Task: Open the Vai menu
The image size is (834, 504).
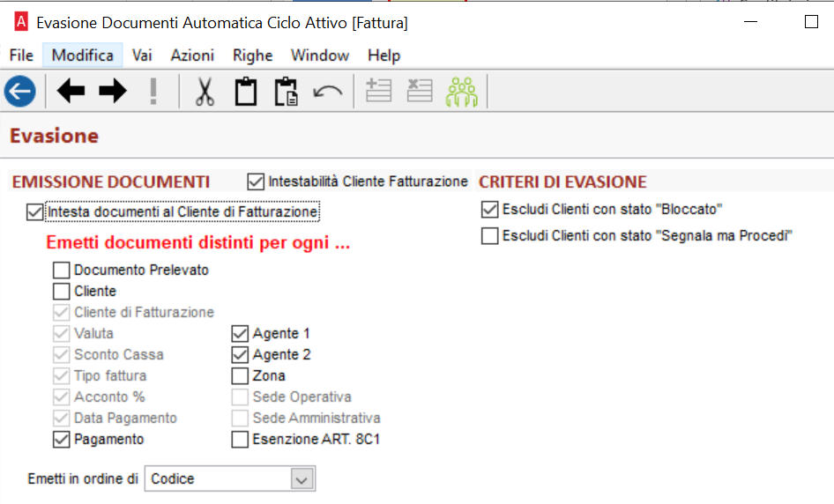Action: pos(142,56)
